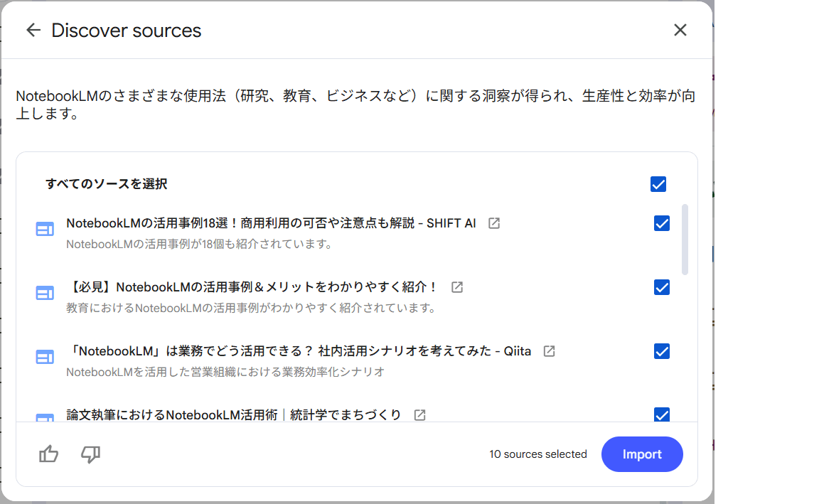The image size is (819, 504).
Task: Open external link icon for SHIFT AI source
Action: [494, 223]
